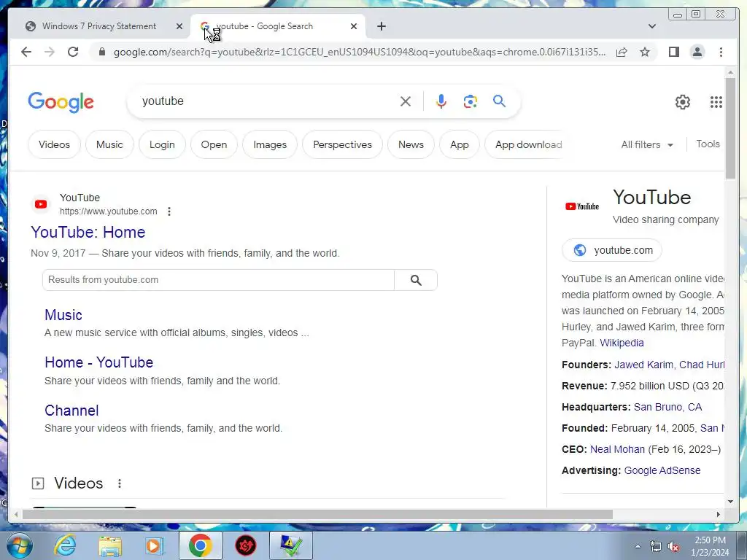Open the Home - YouTube sitelink
747x560 pixels.
tap(99, 362)
